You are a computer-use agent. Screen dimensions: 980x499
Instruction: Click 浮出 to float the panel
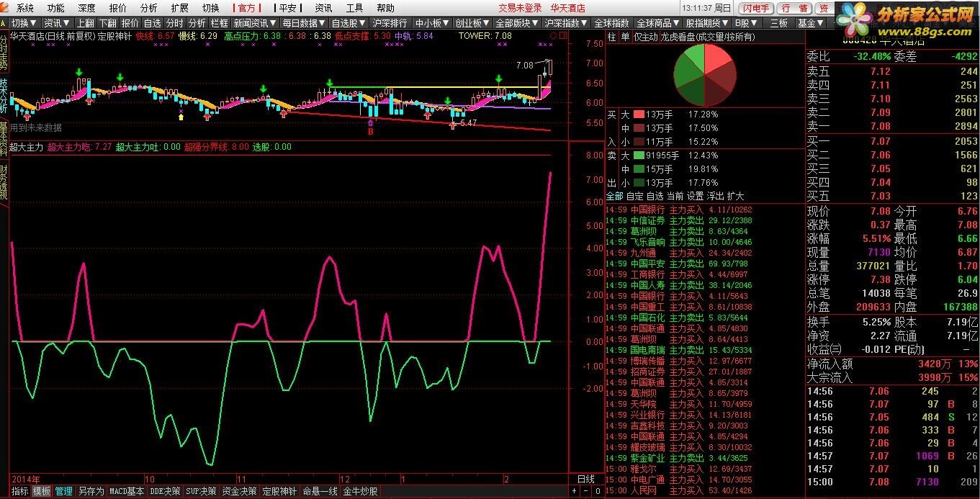(715, 196)
